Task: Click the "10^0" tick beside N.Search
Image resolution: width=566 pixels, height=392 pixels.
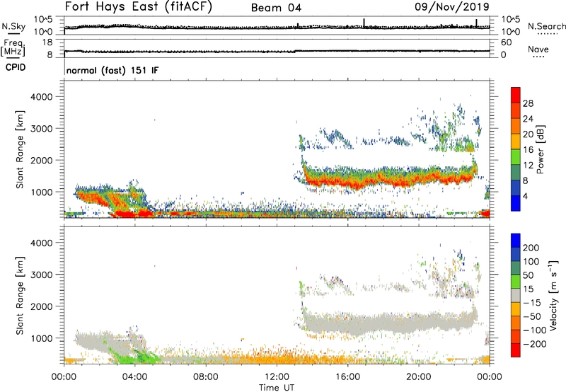Action: click(x=510, y=32)
